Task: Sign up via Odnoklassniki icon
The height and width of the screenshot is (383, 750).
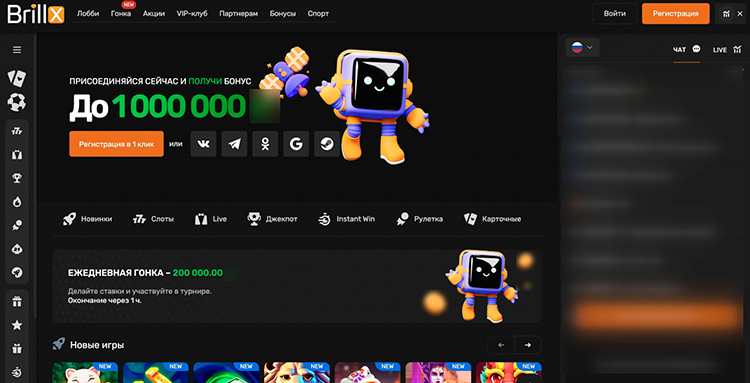Action: (x=265, y=144)
